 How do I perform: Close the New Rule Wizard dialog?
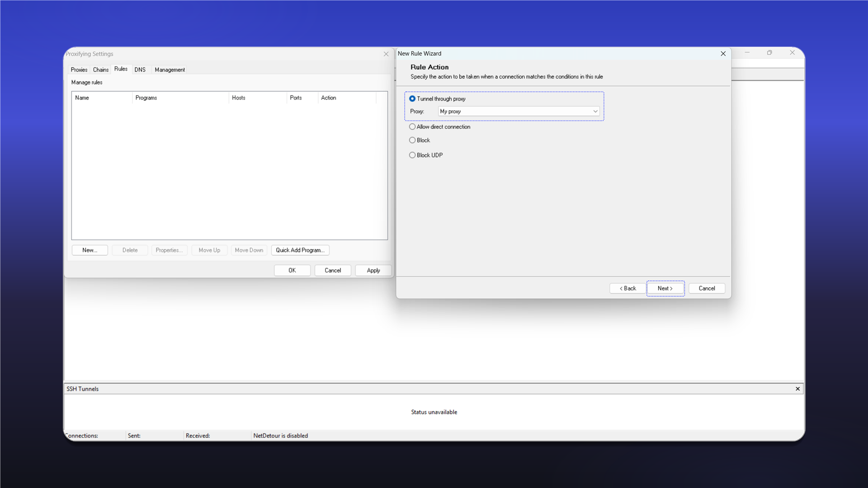tap(723, 53)
